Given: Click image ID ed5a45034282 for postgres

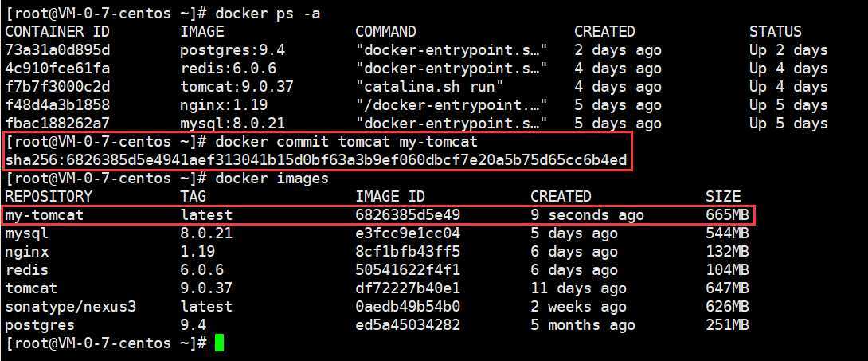Looking at the screenshot, I should click(x=408, y=324).
